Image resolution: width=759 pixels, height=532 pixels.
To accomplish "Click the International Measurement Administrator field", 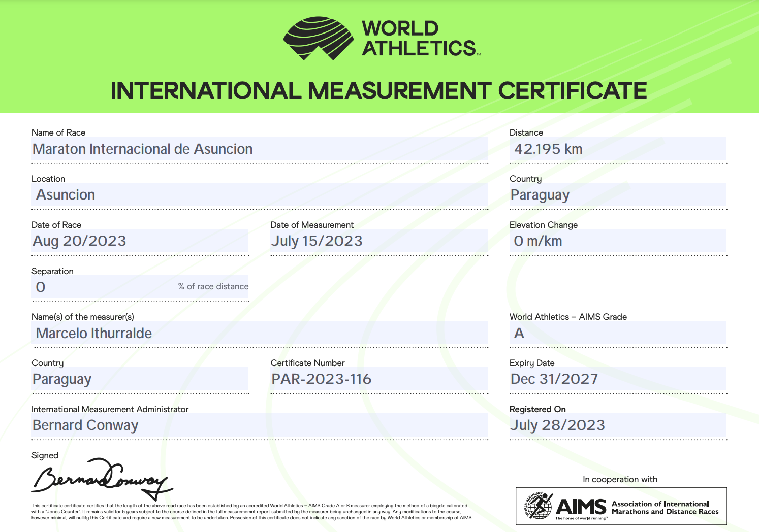I will pos(259,425).
